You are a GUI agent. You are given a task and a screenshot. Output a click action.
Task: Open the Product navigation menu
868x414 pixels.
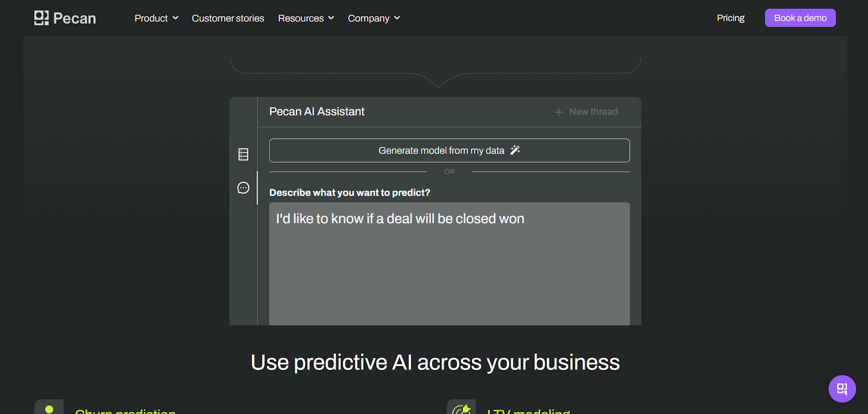(156, 18)
